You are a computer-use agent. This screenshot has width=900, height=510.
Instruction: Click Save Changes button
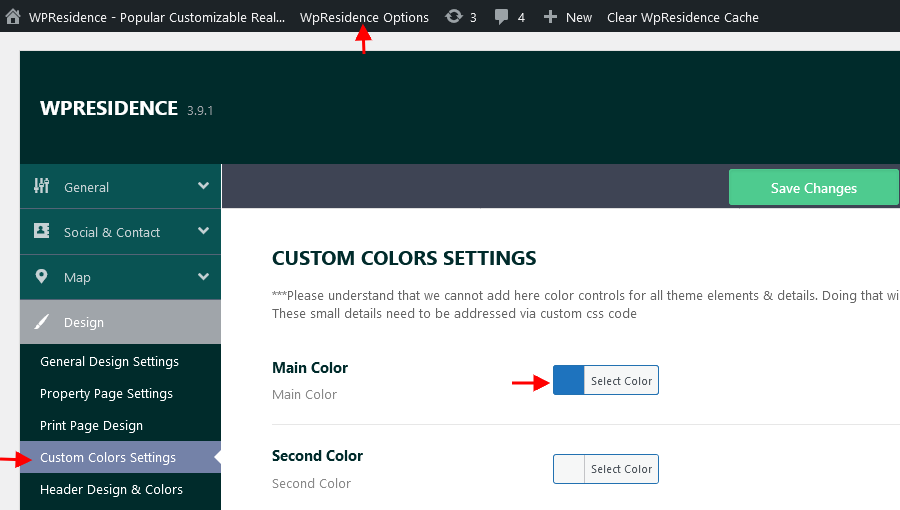[813, 188]
